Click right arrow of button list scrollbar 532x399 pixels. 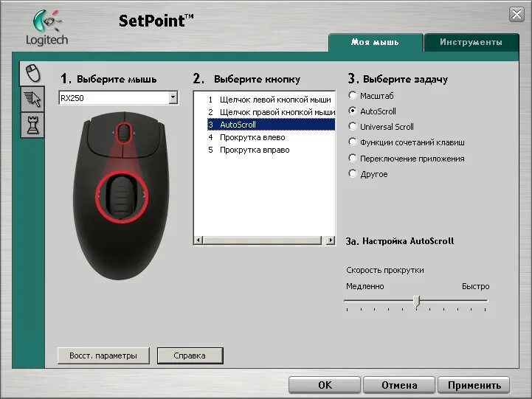click(331, 240)
